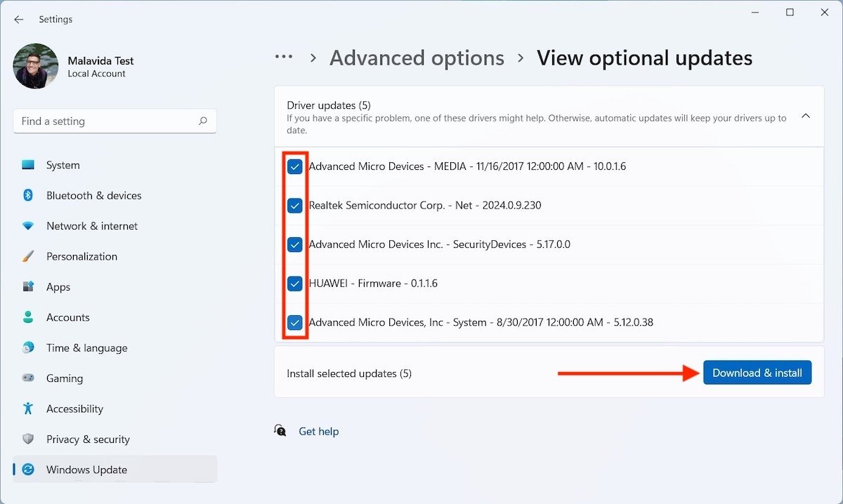
Task: Go to Accessibility settings
Action: pos(115,409)
